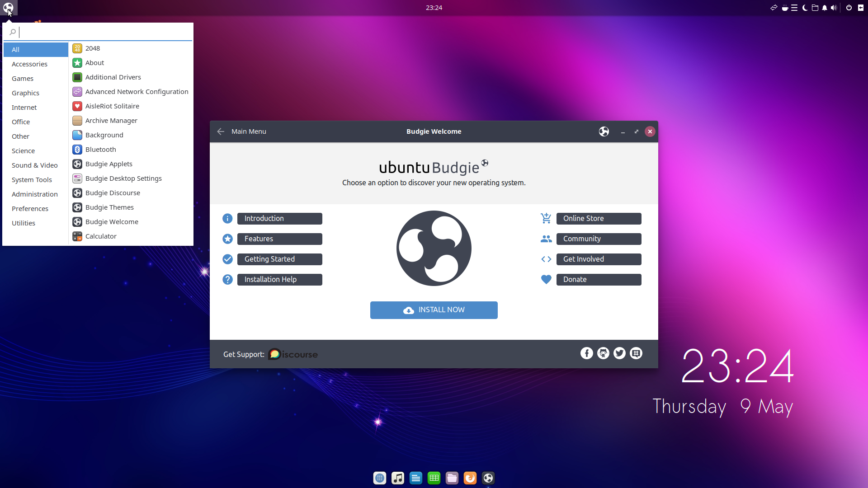Open the Files folder in dock
This screenshot has width=868, height=488.
452,478
